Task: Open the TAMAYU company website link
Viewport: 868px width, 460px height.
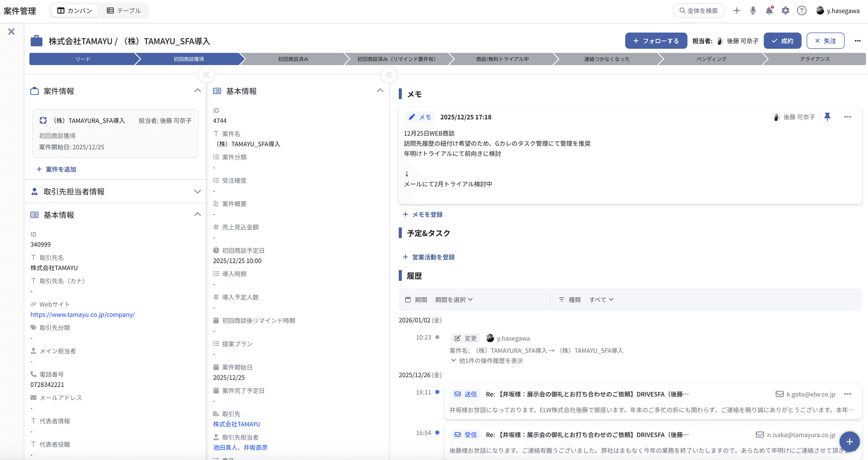Action: [82, 314]
